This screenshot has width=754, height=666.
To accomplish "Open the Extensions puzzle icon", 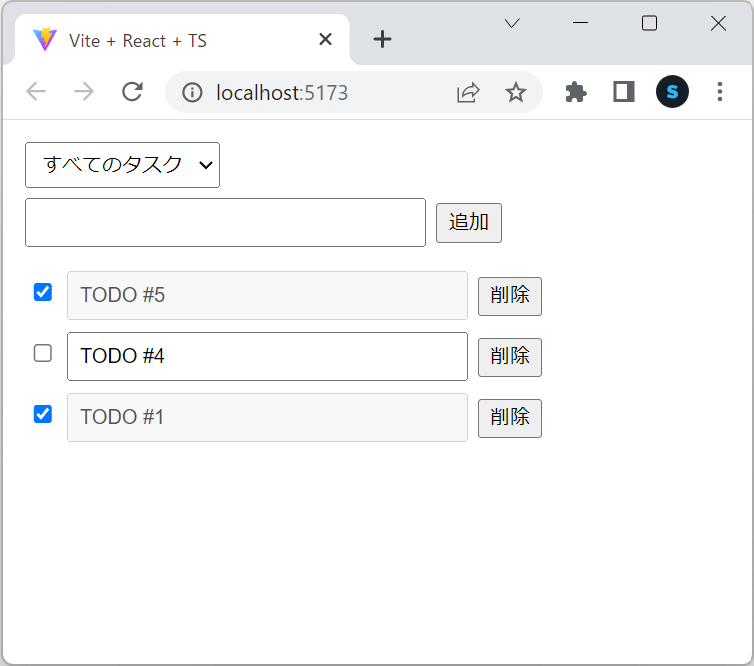I will coord(576,92).
